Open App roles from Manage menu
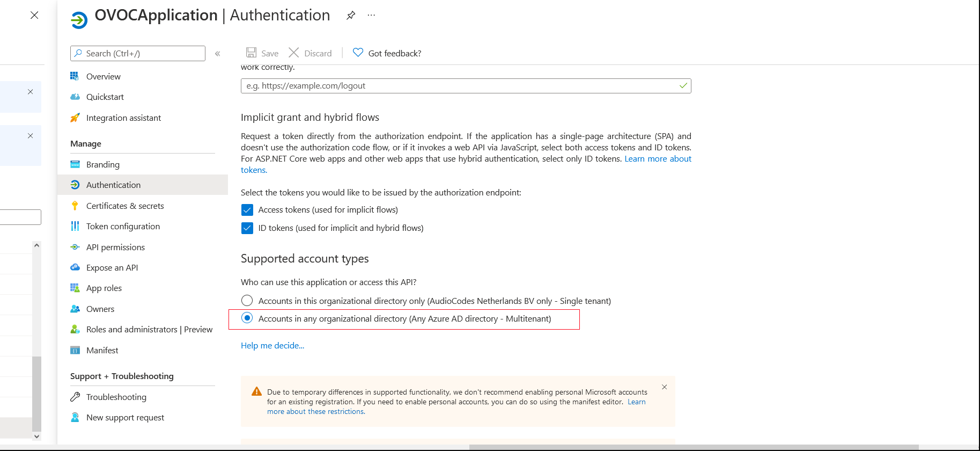 click(x=104, y=288)
